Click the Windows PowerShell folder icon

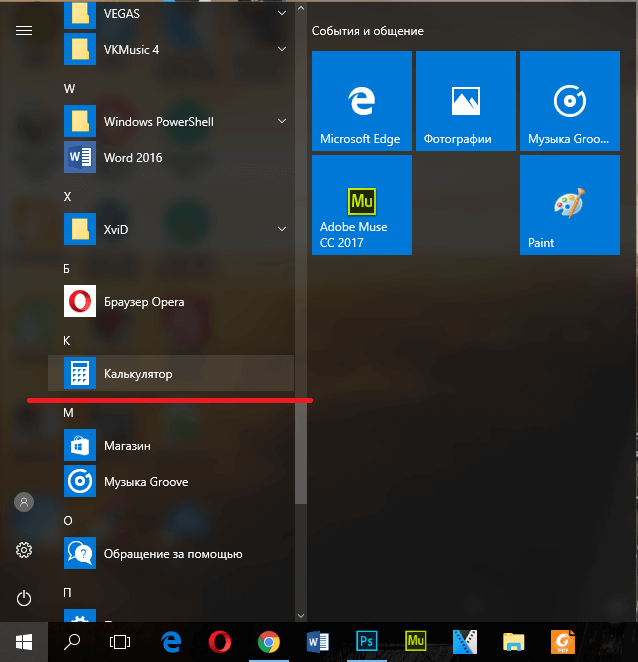[80, 121]
